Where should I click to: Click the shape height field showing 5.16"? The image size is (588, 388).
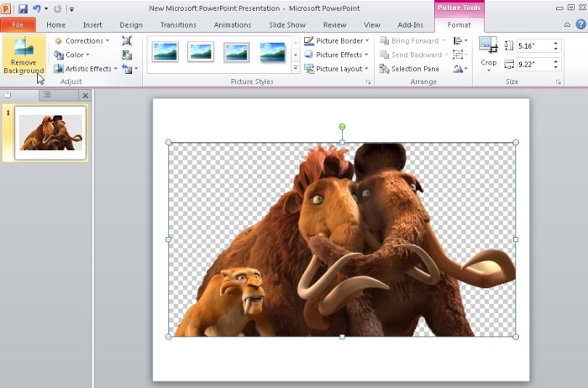click(534, 45)
